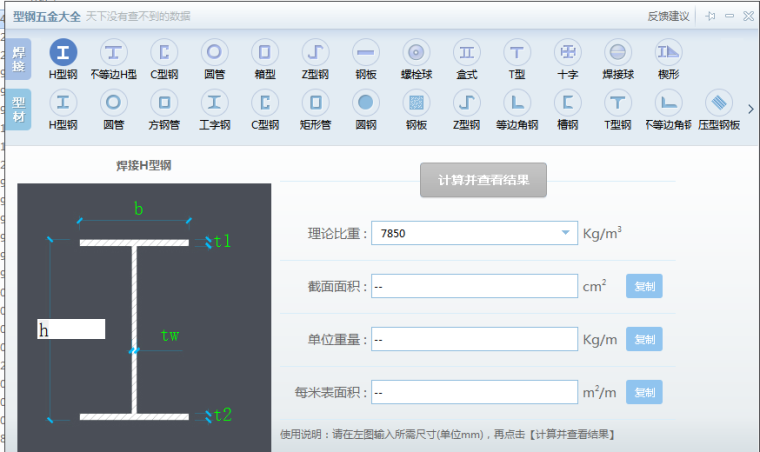Switch to the 型材 (profile) tab
This screenshot has height=452, width=760.
(x=19, y=108)
